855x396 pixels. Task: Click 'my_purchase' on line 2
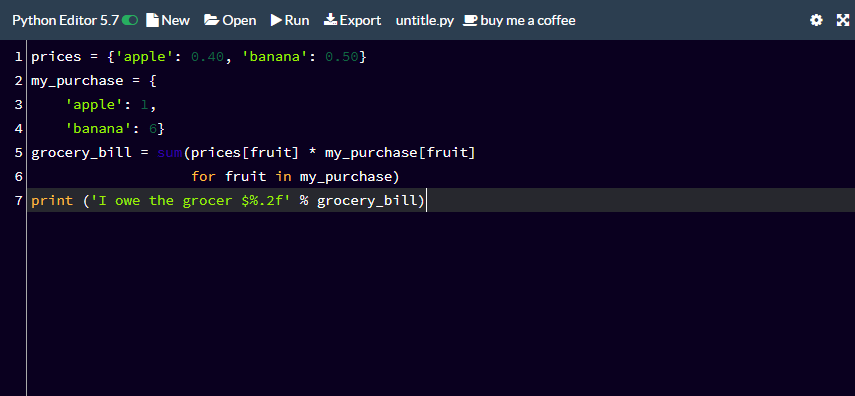(x=77, y=81)
